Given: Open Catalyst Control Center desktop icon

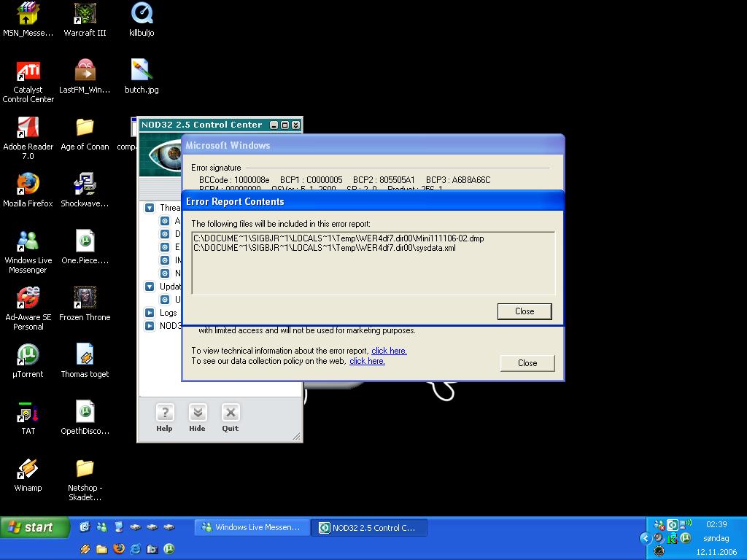Looking at the screenshot, I should (x=28, y=71).
